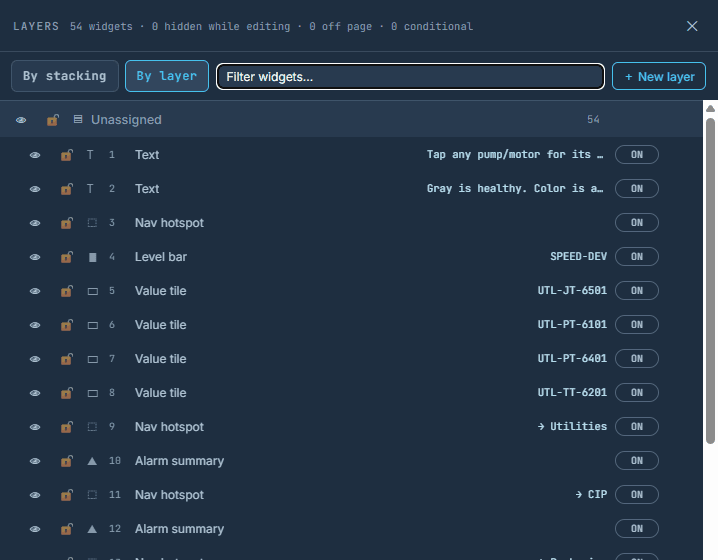Toggle ON switch for CIP hotspot
Viewport: 718px width, 560px height.
[636, 495]
